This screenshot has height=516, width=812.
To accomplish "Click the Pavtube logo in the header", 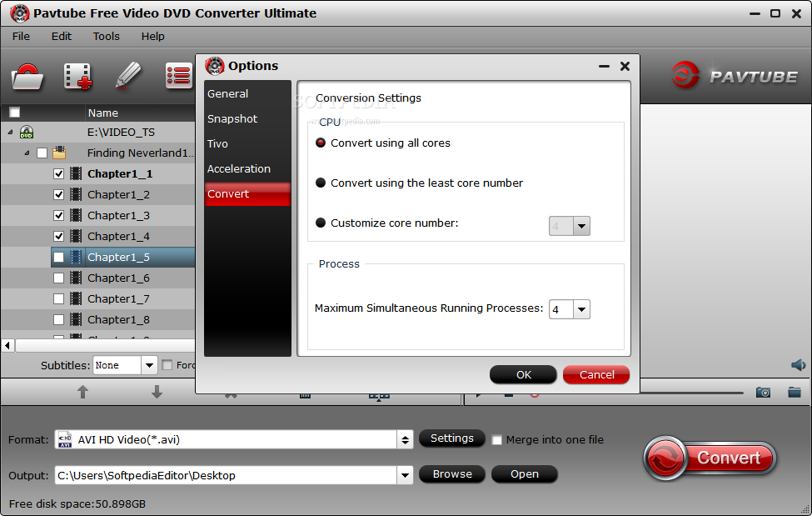I will 735,76.
